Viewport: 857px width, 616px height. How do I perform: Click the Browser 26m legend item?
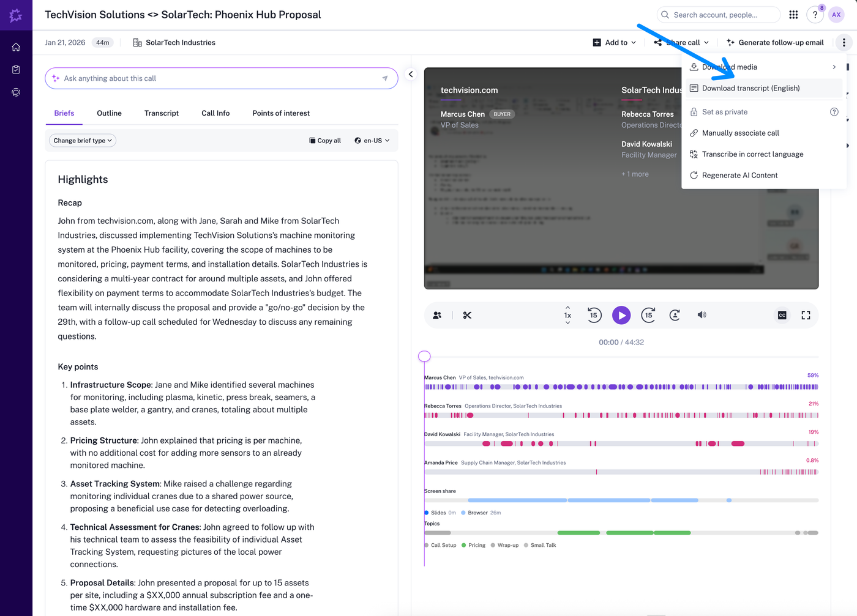click(481, 513)
